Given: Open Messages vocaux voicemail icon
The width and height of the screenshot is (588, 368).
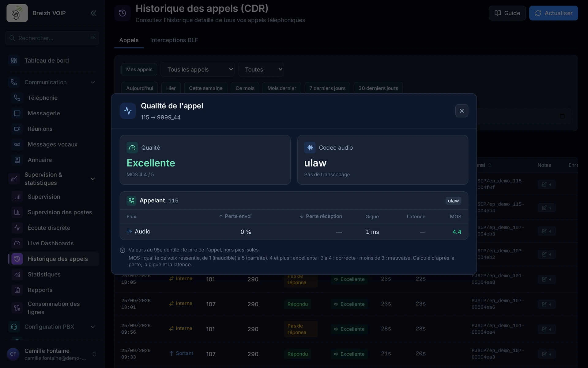Looking at the screenshot, I should pyautogui.click(x=17, y=144).
